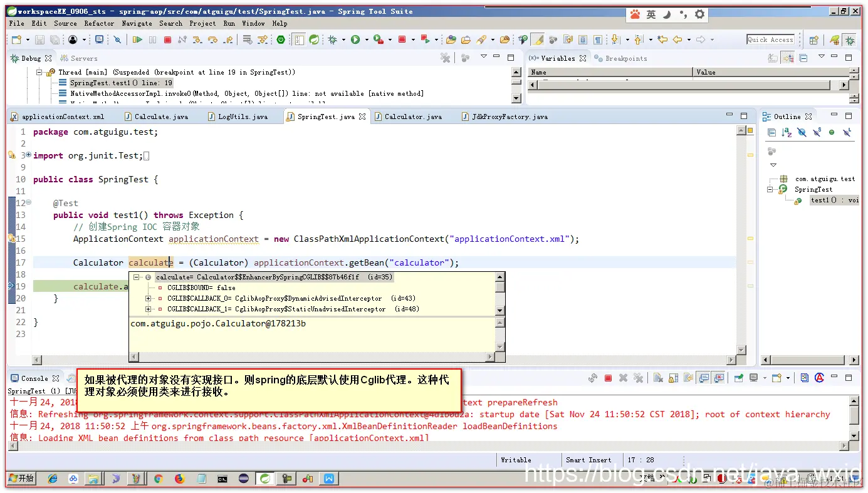Toggle Word Wrap in Console
The height and width of the screenshot is (493, 868).
(689, 378)
